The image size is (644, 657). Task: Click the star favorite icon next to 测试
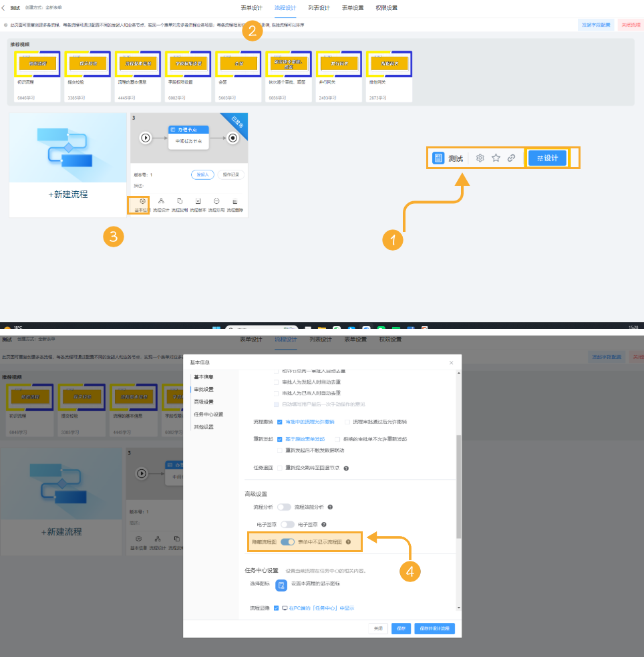[x=496, y=158]
